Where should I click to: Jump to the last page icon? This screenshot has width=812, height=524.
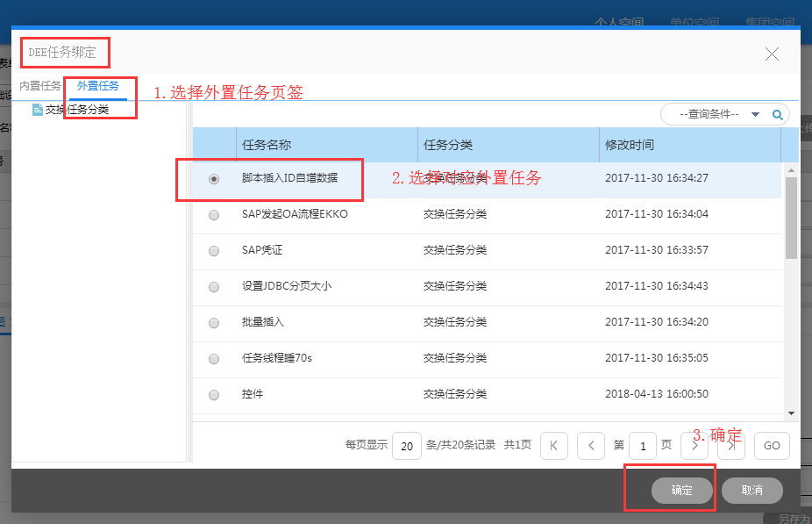(x=731, y=446)
